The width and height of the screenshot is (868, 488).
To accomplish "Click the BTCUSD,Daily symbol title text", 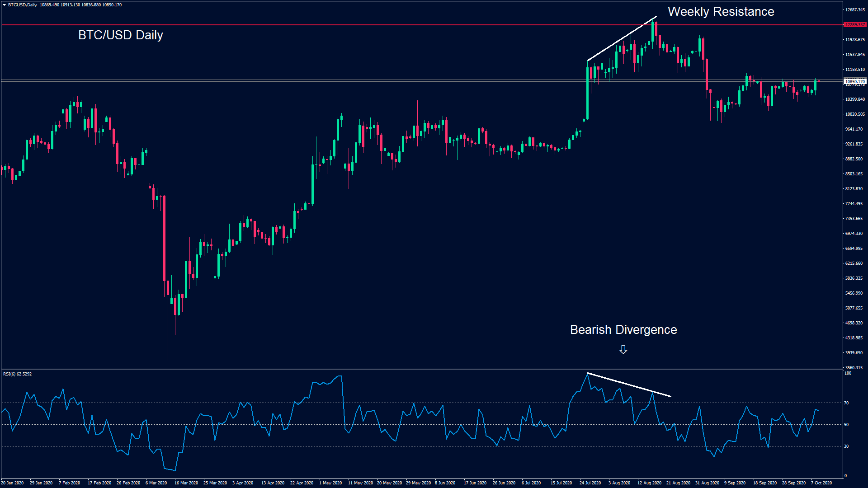I will 23,5.
